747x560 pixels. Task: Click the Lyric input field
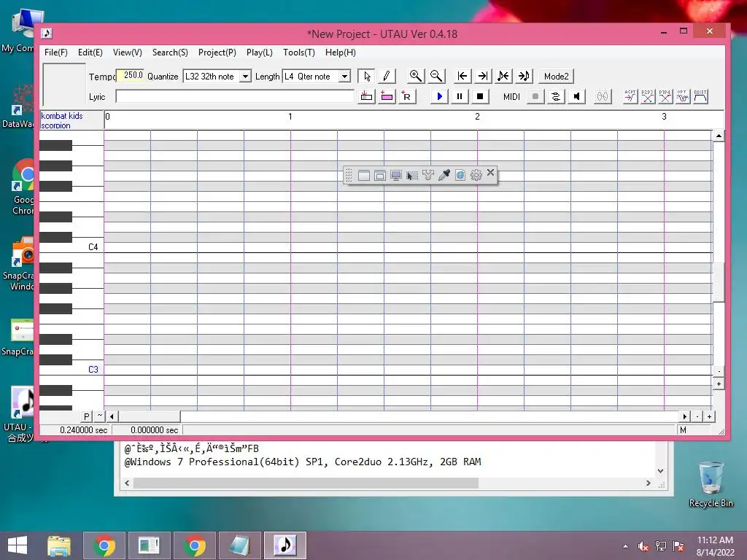(x=235, y=97)
